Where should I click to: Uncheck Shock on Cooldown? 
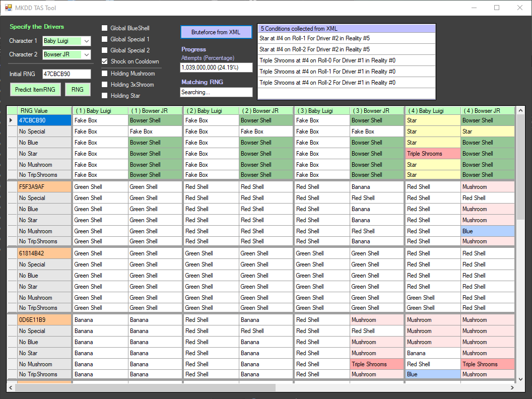(x=105, y=61)
